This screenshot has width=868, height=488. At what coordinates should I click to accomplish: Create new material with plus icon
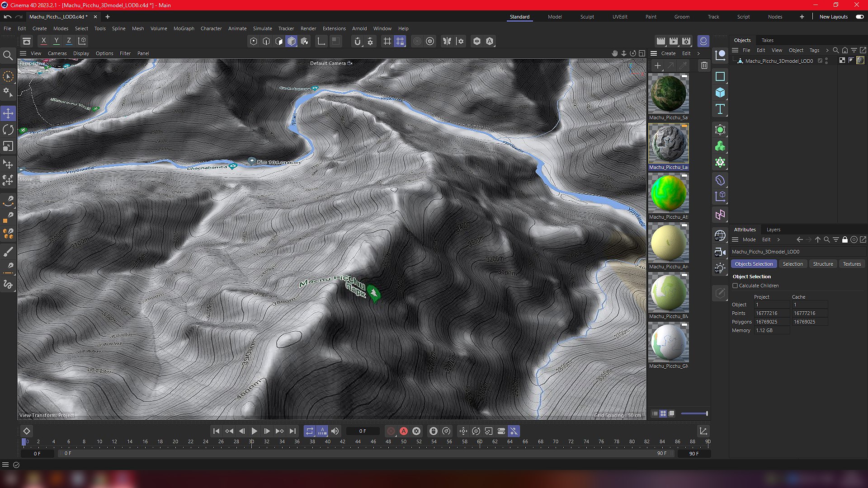(x=658, y=66)
